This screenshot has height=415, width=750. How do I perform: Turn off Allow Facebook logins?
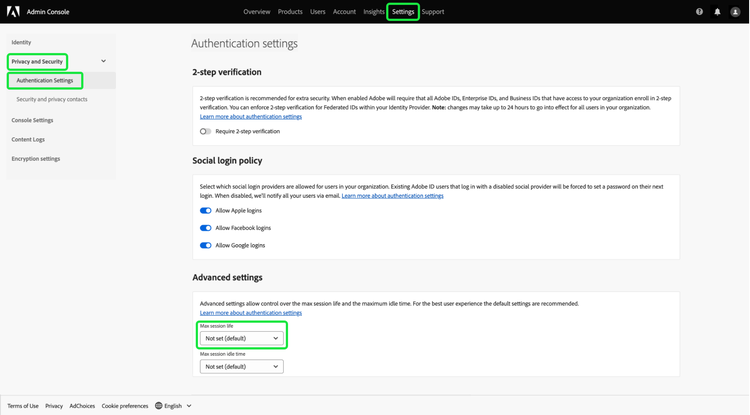coord(206,228)
